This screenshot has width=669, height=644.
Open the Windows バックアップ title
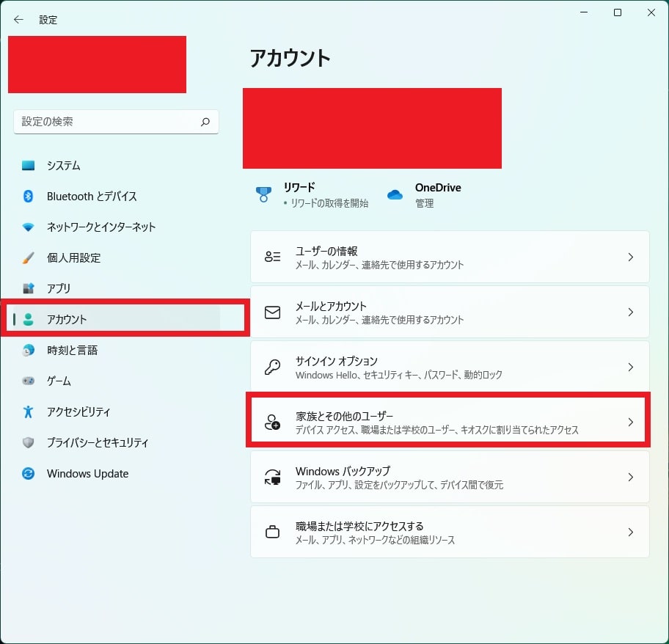click(x=343, y=472)
